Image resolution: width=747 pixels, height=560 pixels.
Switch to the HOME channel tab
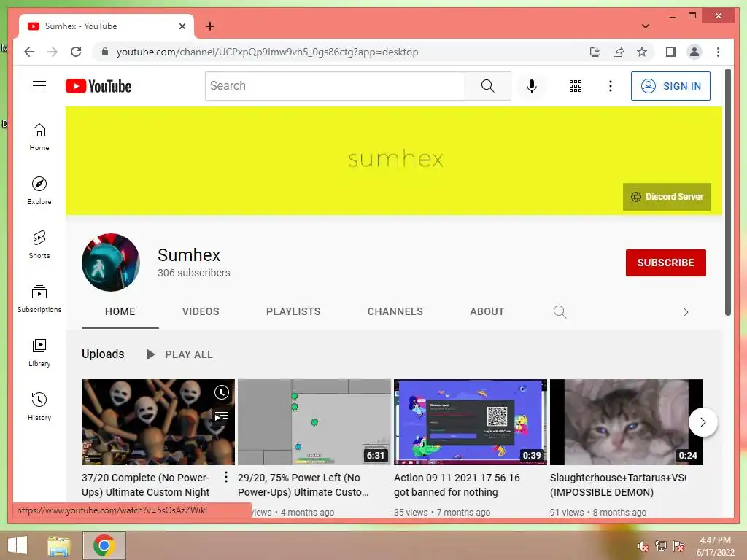pyautogui.click(x=120, y=312)
